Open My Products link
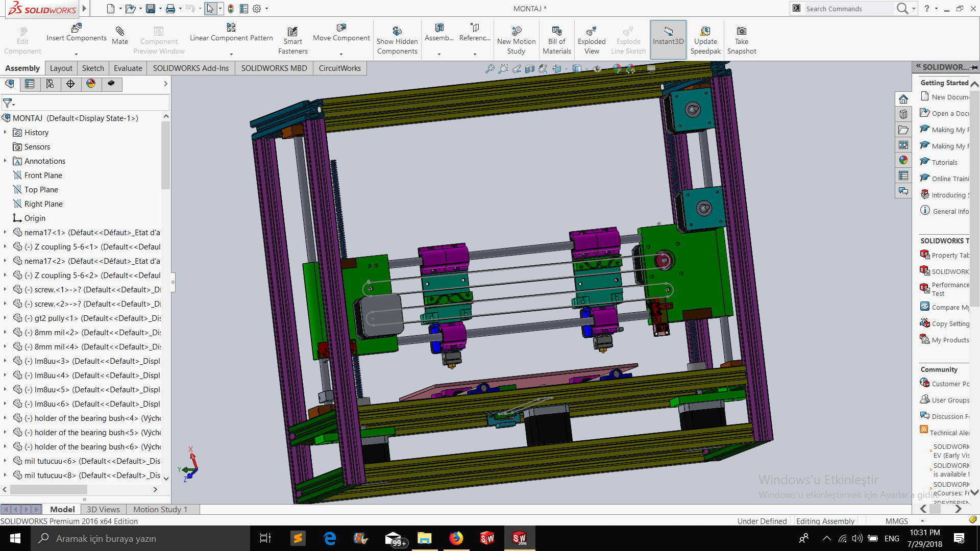The image size is (980, 551). coord(950,340)
